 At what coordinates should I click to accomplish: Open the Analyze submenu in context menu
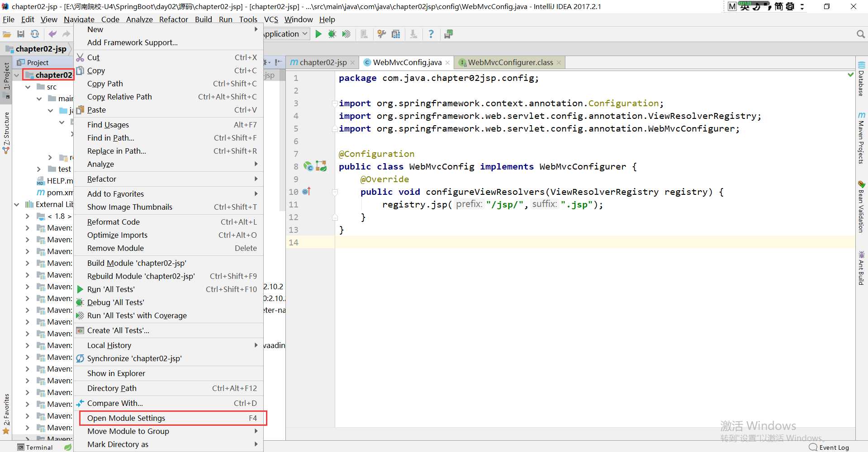coord(168,164)
